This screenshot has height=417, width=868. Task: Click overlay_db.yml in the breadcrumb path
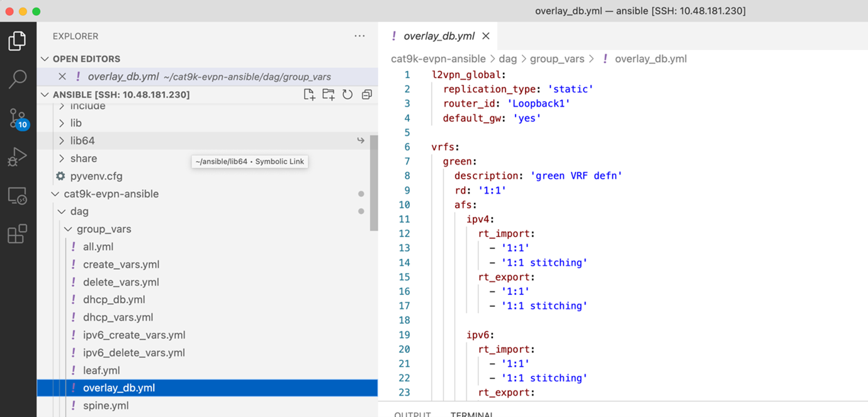650,59
